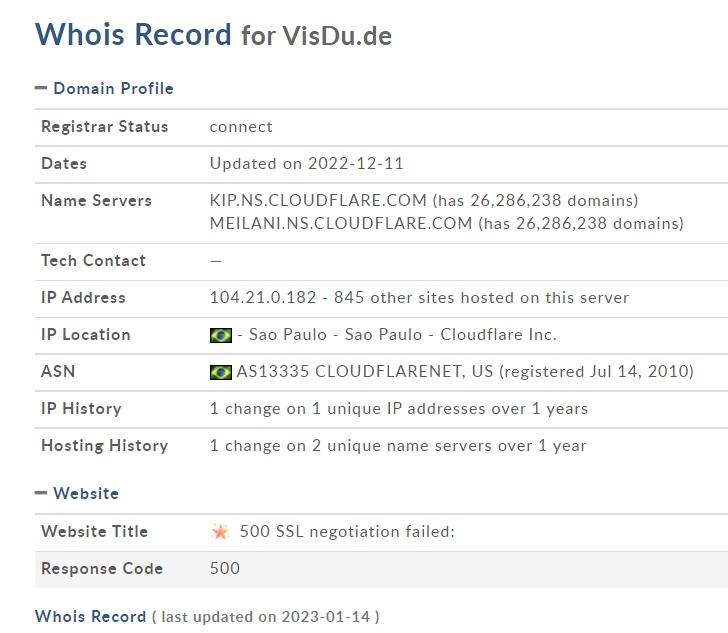
Task: Click the 'connect' registrar status value
Action: [x=241, y=127]
